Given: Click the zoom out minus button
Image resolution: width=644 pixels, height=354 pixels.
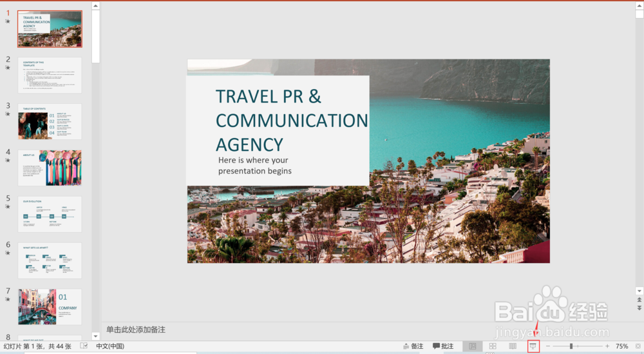Looking at the screenshot, I should [x=547, y=346].
